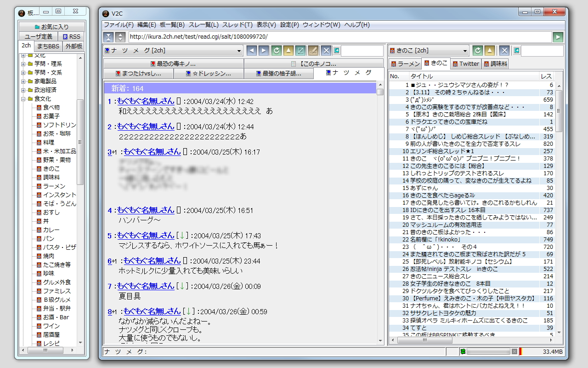Toggle the thread list search via magnifier icon
The image size is (588, 368).
pyautogui.click(x=516, y=51)
